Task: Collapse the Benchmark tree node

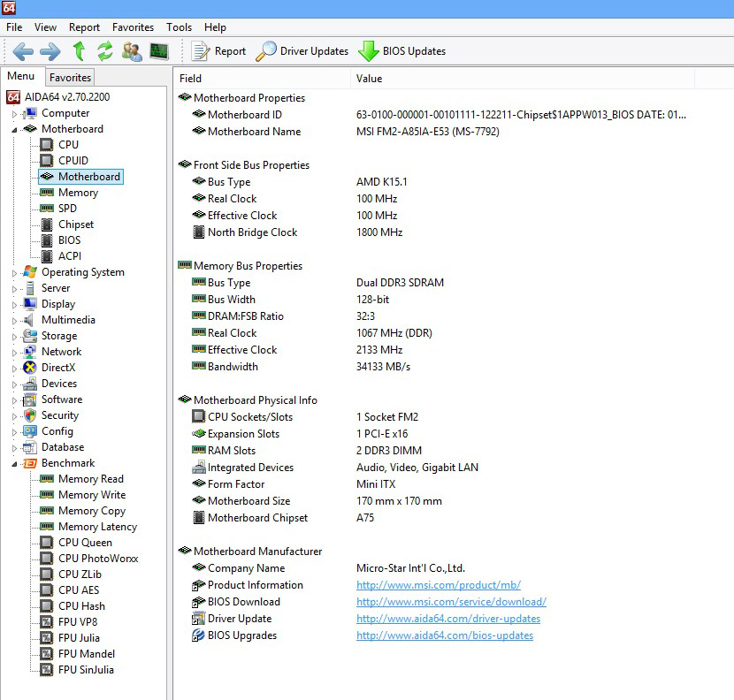Action: tap(14, 464)
